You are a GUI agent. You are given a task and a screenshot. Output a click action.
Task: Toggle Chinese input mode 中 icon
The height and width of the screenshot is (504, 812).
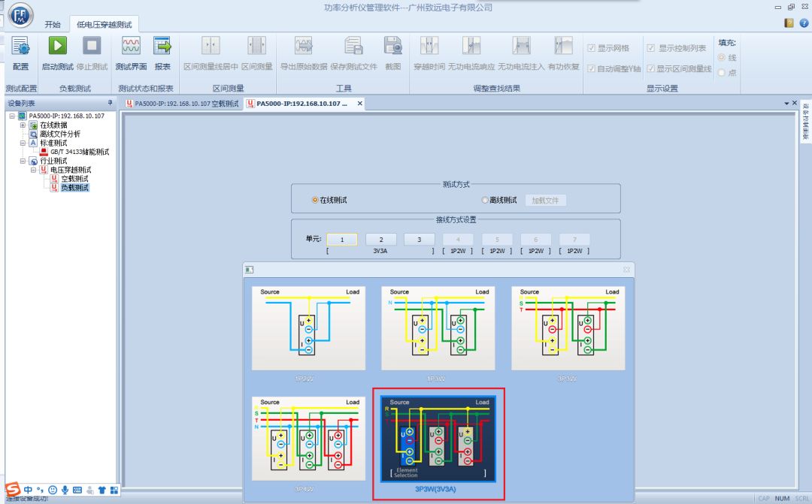click(x=28, y=490)
